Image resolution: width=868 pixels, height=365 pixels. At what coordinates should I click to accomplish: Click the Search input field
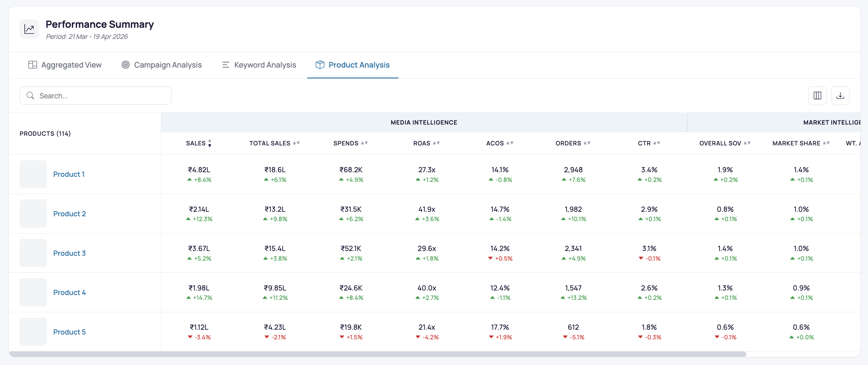coord(96,96)
